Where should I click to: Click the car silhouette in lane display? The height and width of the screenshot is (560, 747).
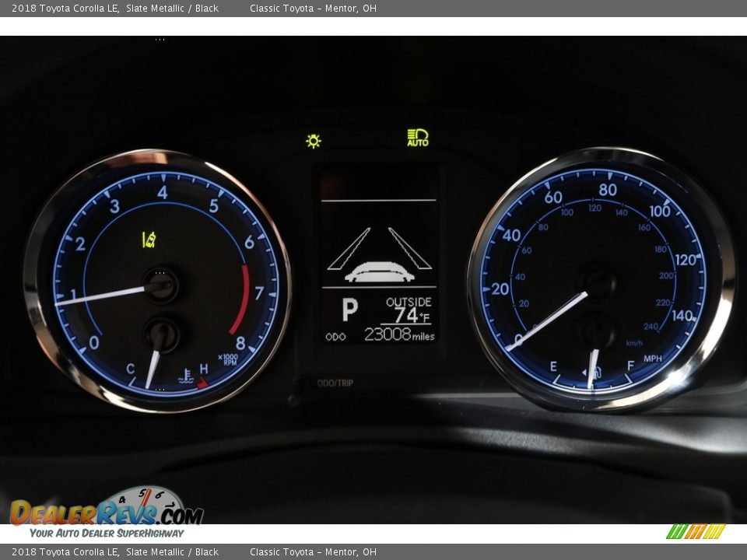click(x=380, y=271)
